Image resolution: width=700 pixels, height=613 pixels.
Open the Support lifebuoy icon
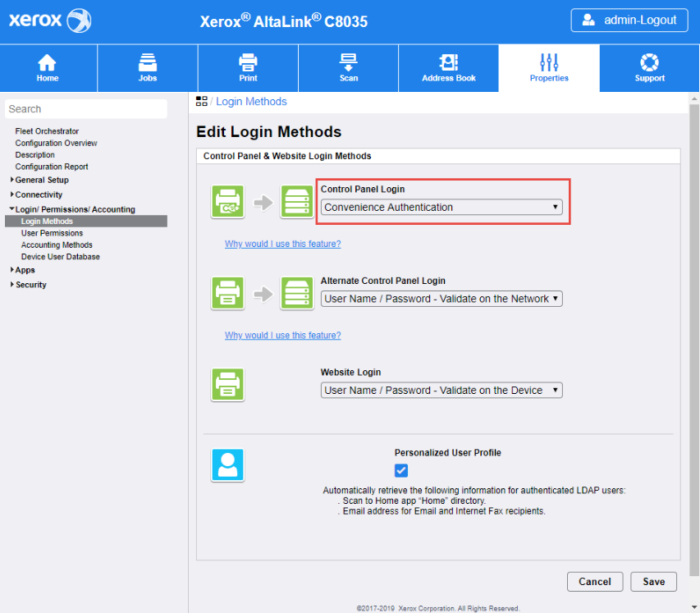click(x=649, y=62)
